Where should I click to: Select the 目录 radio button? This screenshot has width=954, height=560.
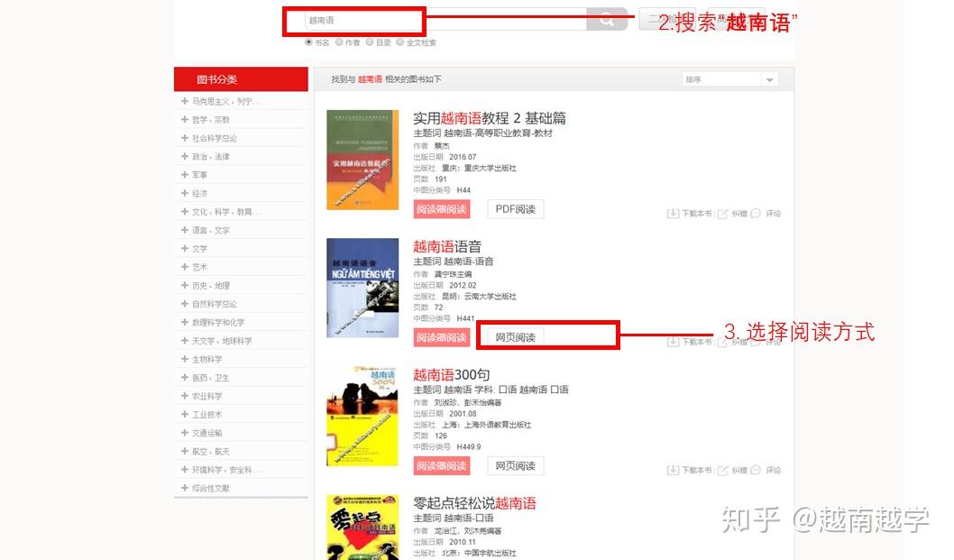tap(370, 42)
